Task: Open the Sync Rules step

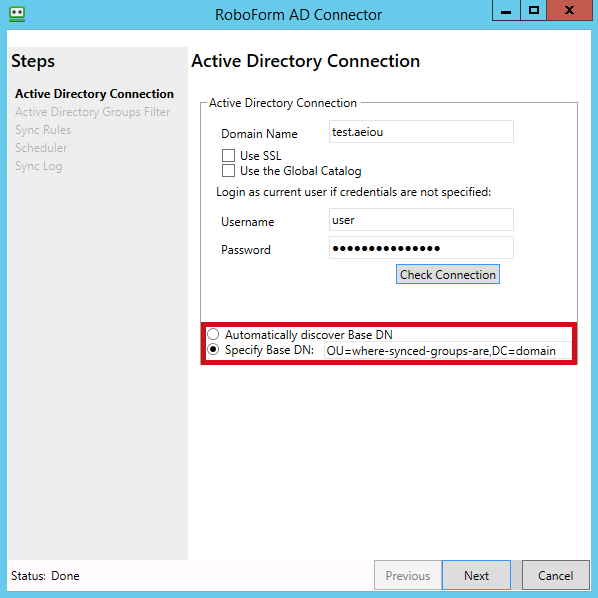Action: click(x=43, y=130)
